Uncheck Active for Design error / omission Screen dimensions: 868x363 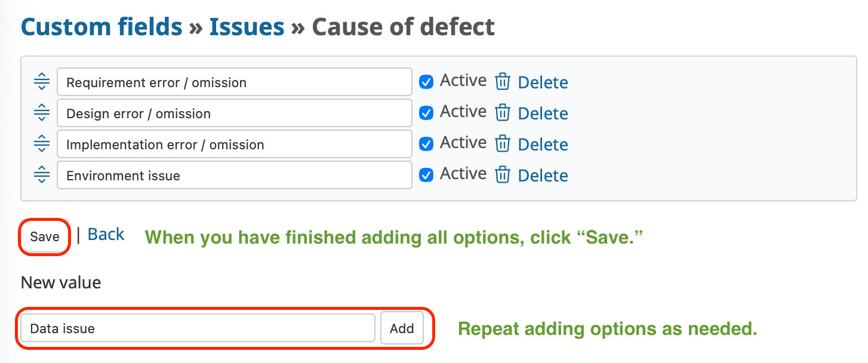click(x=426, y=113)
